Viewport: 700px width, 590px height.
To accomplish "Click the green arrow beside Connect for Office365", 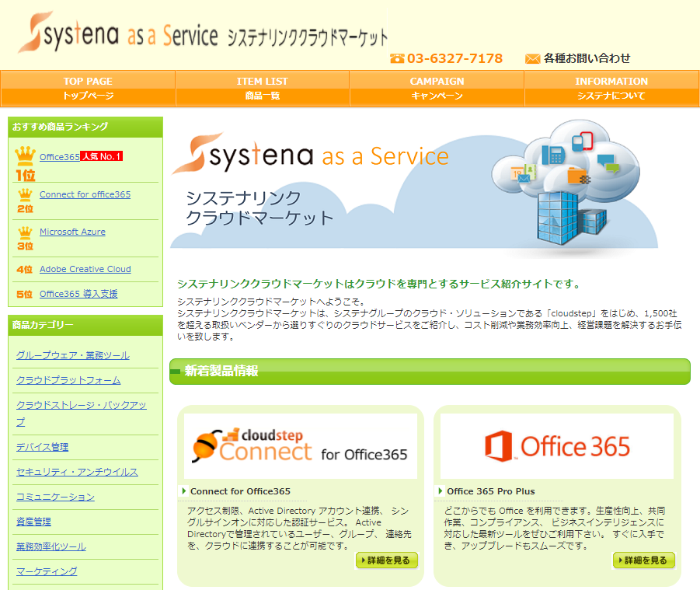I will point(183,491).
